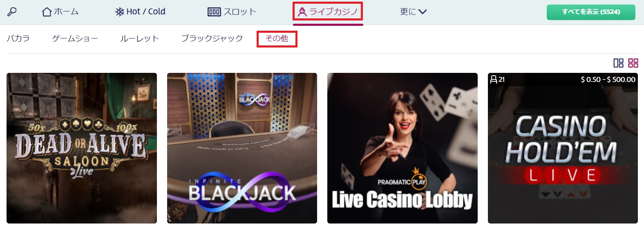Open Dead or Alive Saloon Live game

pyautogui.click(x=82, y=148)
